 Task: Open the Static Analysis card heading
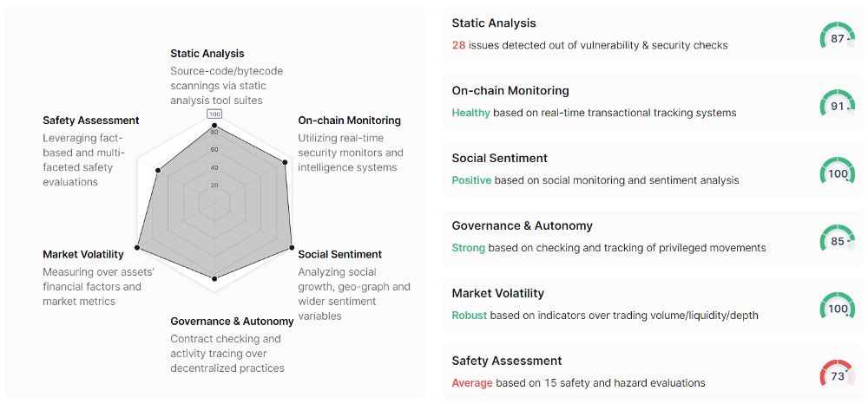[x=494, y=23]
